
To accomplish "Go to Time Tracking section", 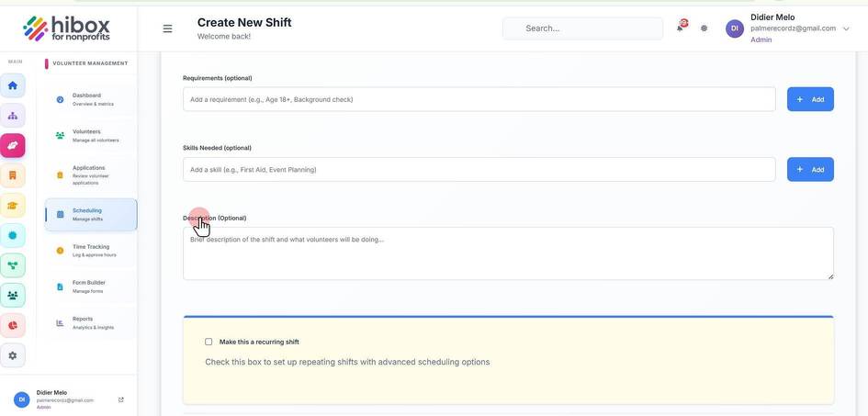I will tap(91, 251).
